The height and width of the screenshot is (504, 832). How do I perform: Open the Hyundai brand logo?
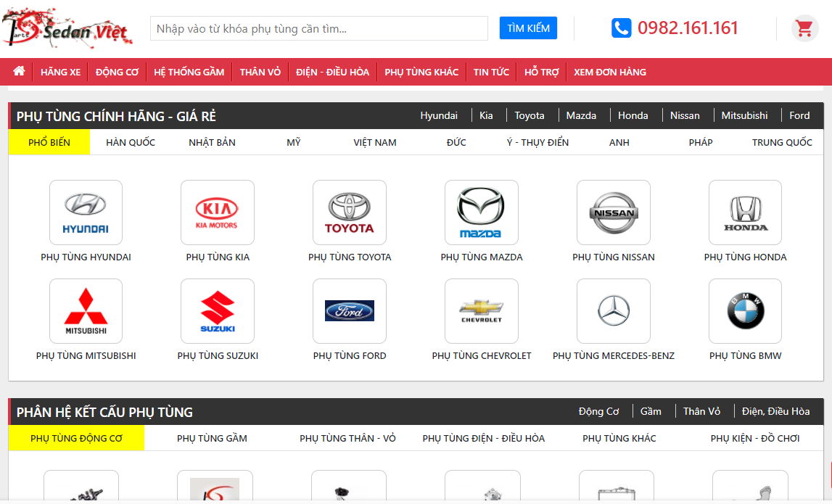(86, 212)
